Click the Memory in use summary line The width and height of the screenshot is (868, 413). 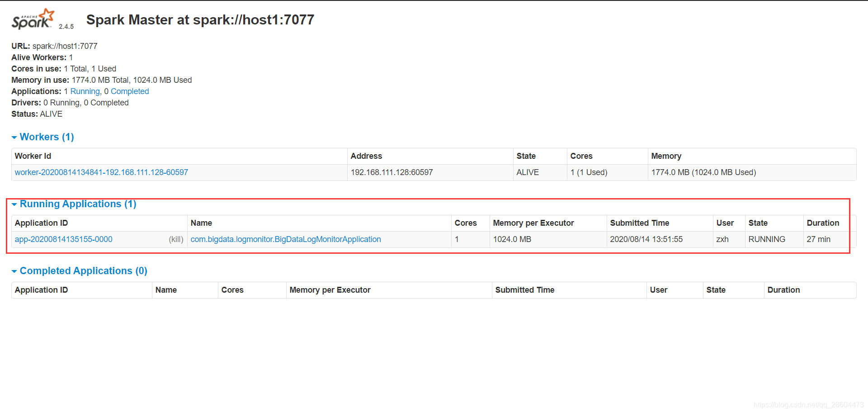[x=102, y=80]
